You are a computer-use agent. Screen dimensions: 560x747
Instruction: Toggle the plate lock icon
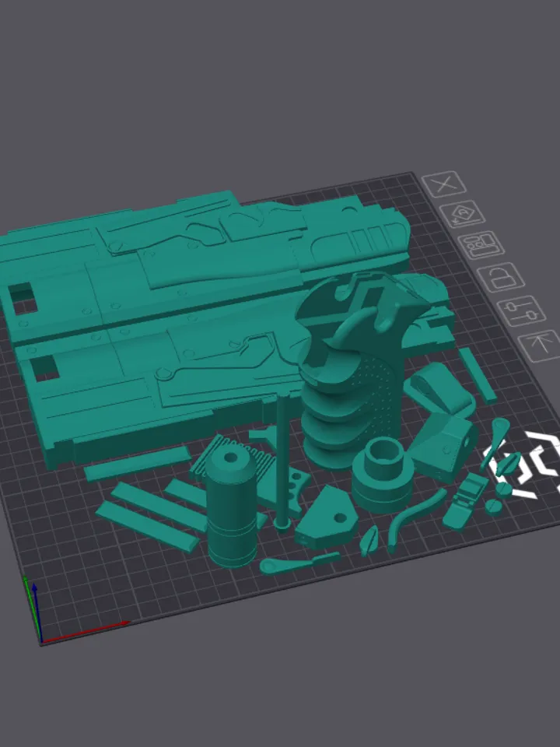coord(499,276)
